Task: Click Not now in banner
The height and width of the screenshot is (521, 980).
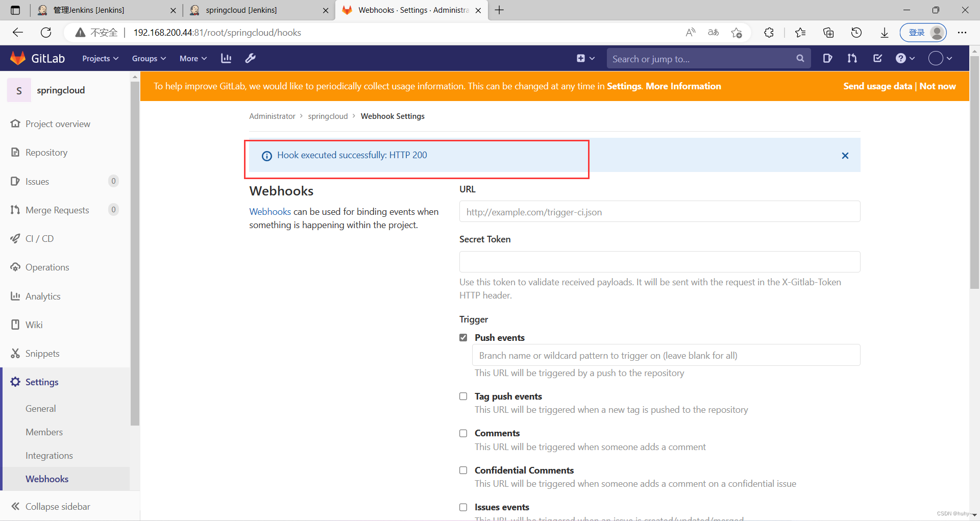Action: click(938, 86)
